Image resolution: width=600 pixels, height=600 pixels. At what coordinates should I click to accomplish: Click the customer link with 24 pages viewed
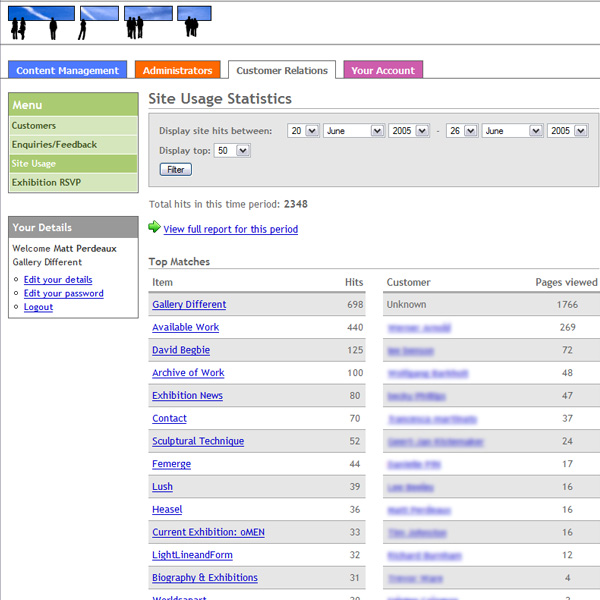click(435, 442)
